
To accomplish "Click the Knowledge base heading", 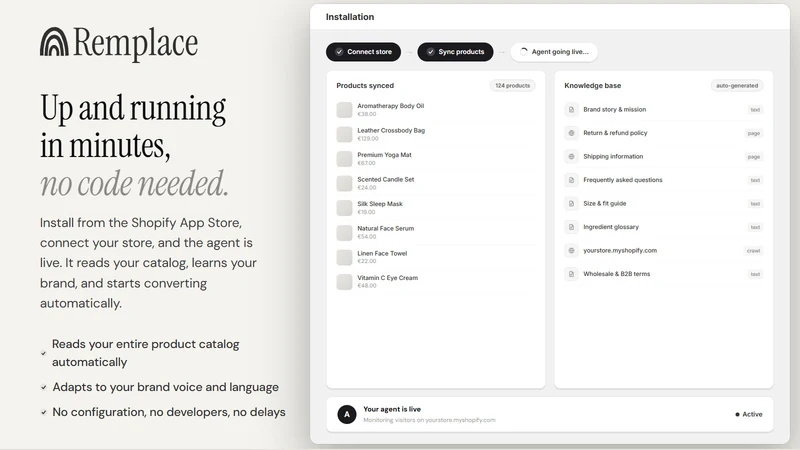I will pyautogui.click(x=592, y=85).
